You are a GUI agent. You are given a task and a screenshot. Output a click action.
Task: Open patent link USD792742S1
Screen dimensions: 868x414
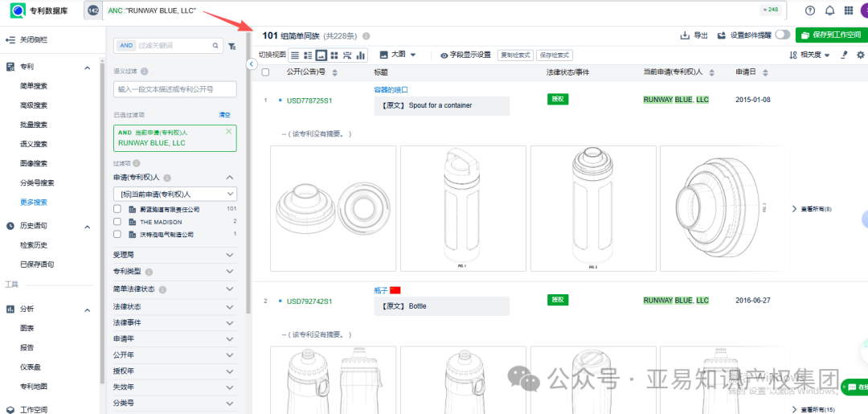pyautogui.click(x=309, y=301)
